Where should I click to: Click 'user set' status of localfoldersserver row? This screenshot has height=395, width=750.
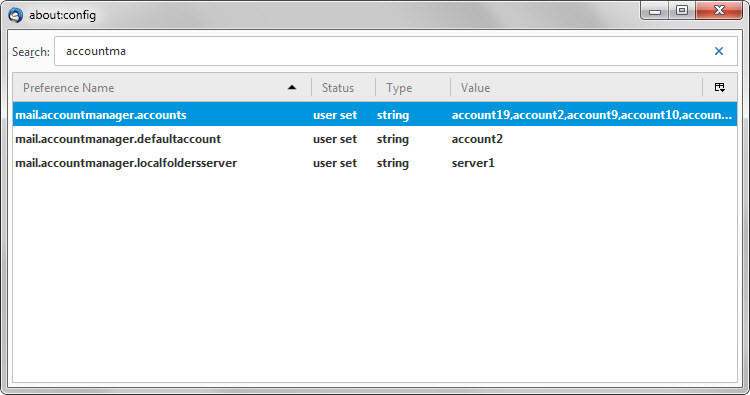pos(335,163)
